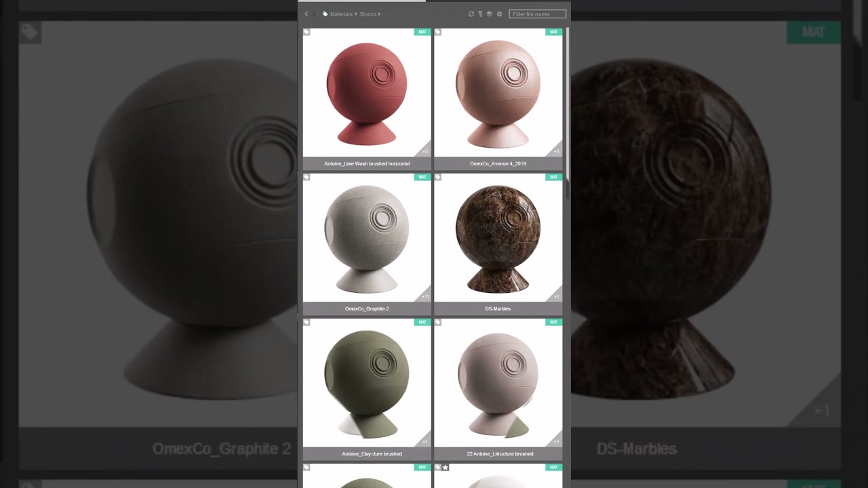The width and height of the screenshot is (868, 488).
Task: Click MAT badge on OmexCo_Graphite 2 card
Action: [x=422, y=177]
